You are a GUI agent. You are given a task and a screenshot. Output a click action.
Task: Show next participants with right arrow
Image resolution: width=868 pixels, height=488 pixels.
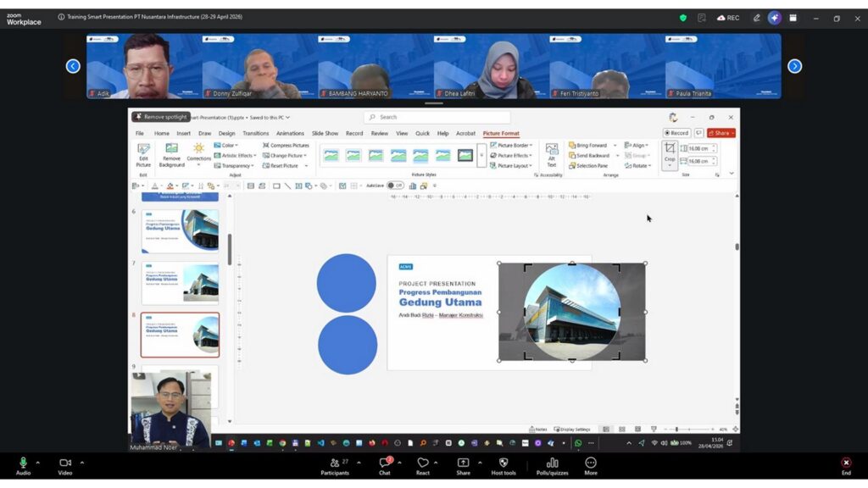(x=795, y=66)
